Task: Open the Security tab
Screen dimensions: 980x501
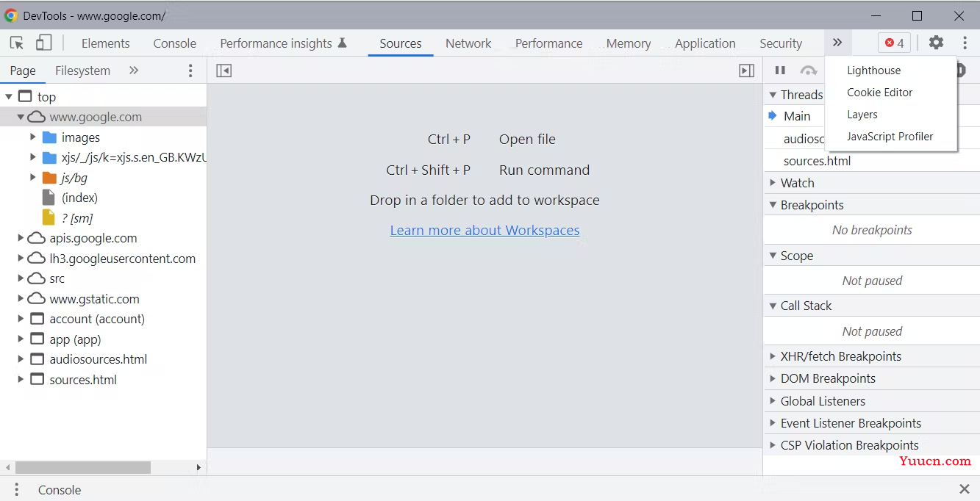Action: pos(781,43)
